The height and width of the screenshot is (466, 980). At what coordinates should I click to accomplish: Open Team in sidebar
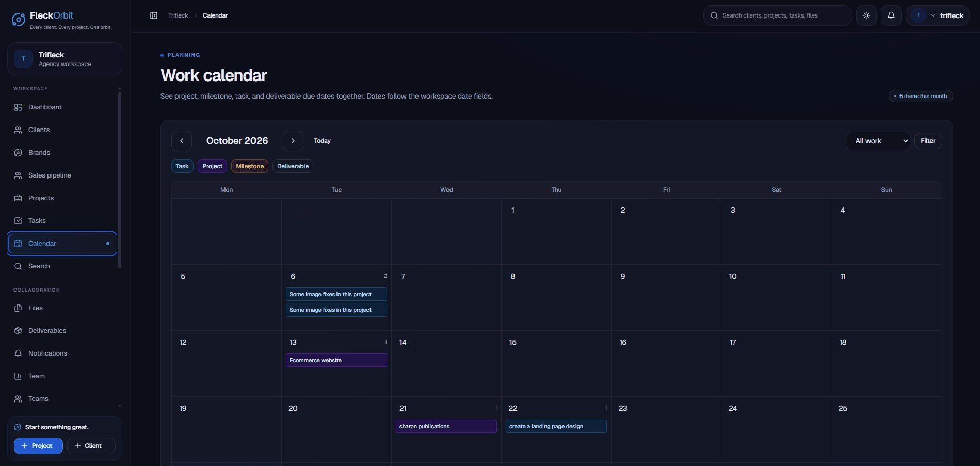62,376
